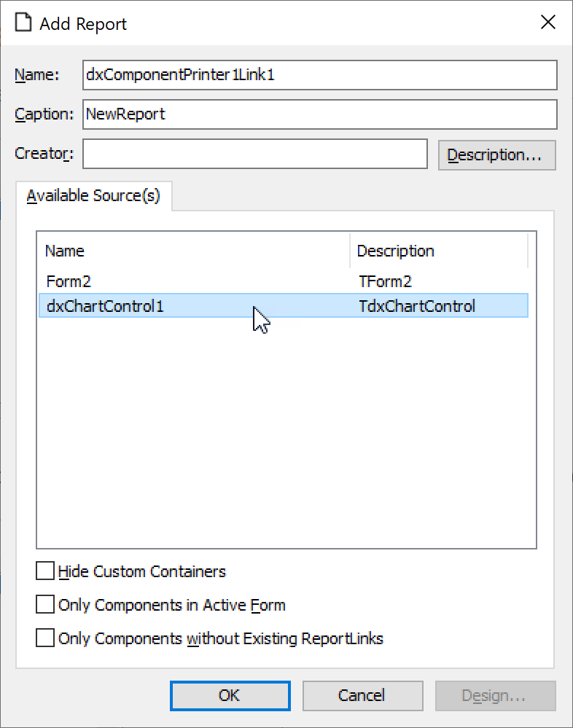This screenshot has height=728, width=573.
Task: Click into the Name text field
Action: (319, 74)
